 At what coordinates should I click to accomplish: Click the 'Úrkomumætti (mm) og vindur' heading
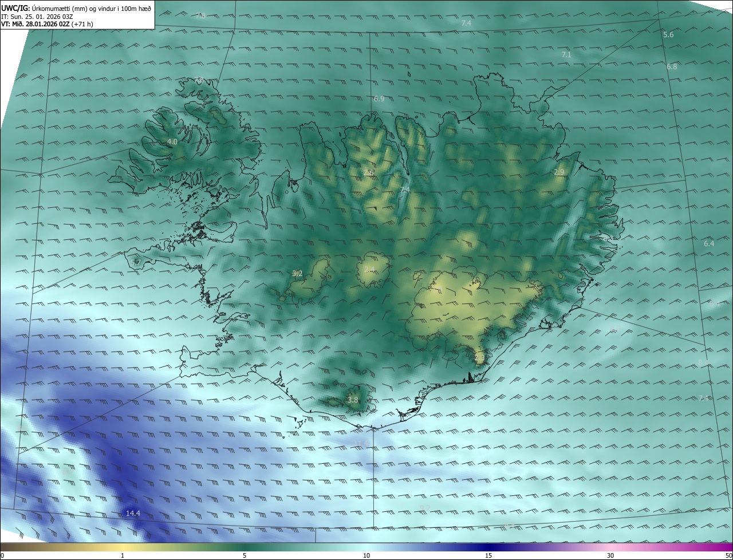click(74, 8)
